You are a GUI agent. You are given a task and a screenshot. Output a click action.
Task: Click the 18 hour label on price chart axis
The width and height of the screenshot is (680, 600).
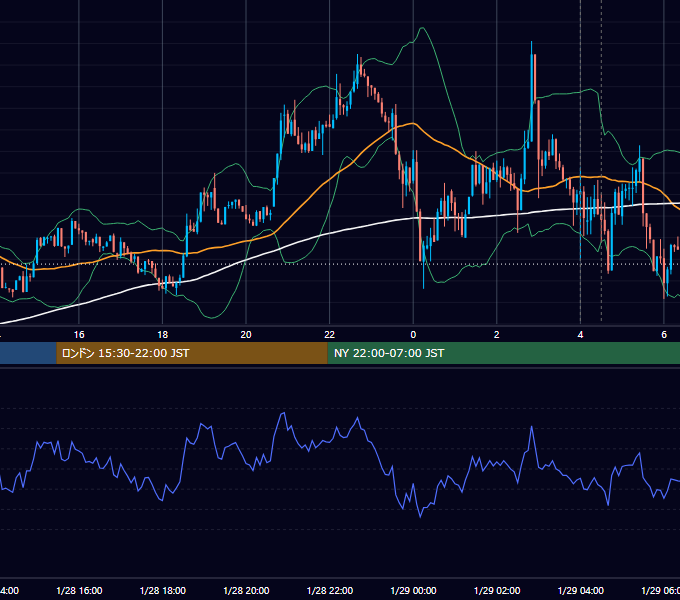coord(163,335)
